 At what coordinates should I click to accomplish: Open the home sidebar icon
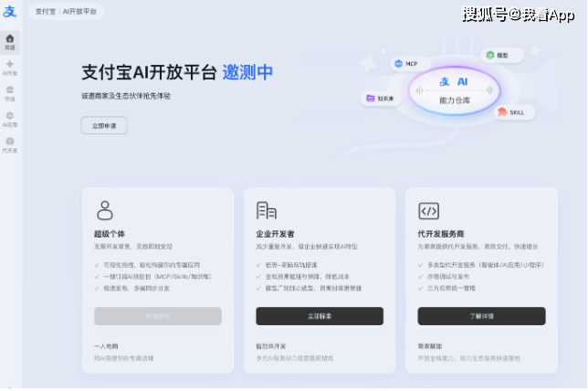point(10,42)
